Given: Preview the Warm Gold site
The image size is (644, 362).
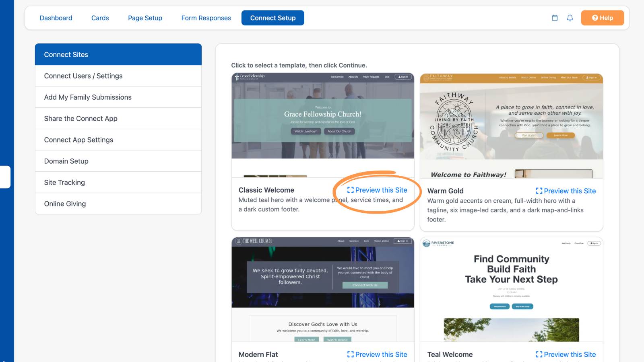Looking at the screenshot, I should click(x=566, y=191).
